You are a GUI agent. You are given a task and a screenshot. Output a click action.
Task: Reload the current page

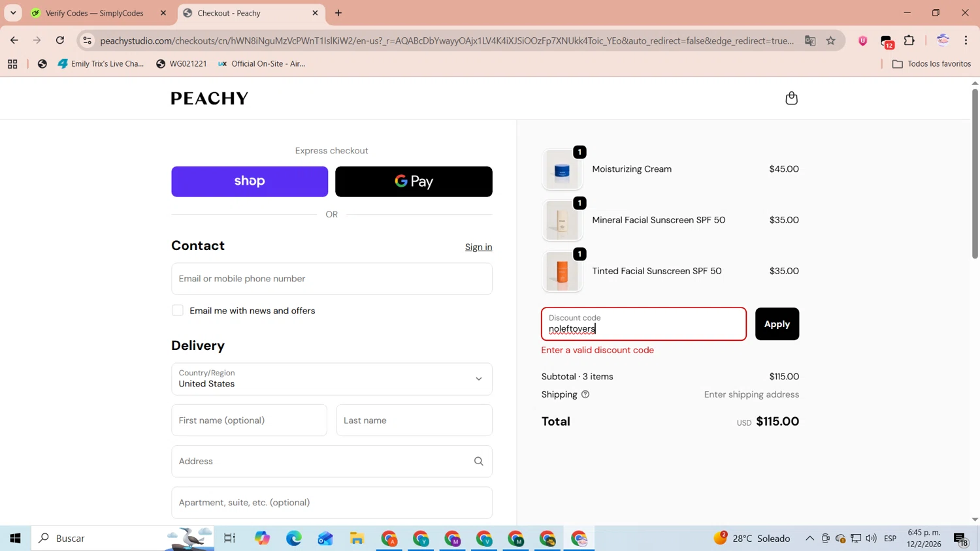(x=60, y=40)
